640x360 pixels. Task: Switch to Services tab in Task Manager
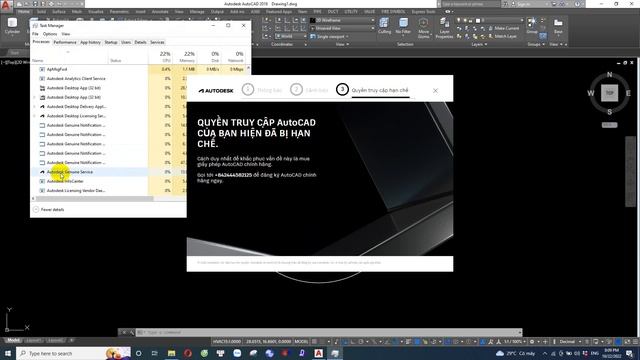click(157, 42)
